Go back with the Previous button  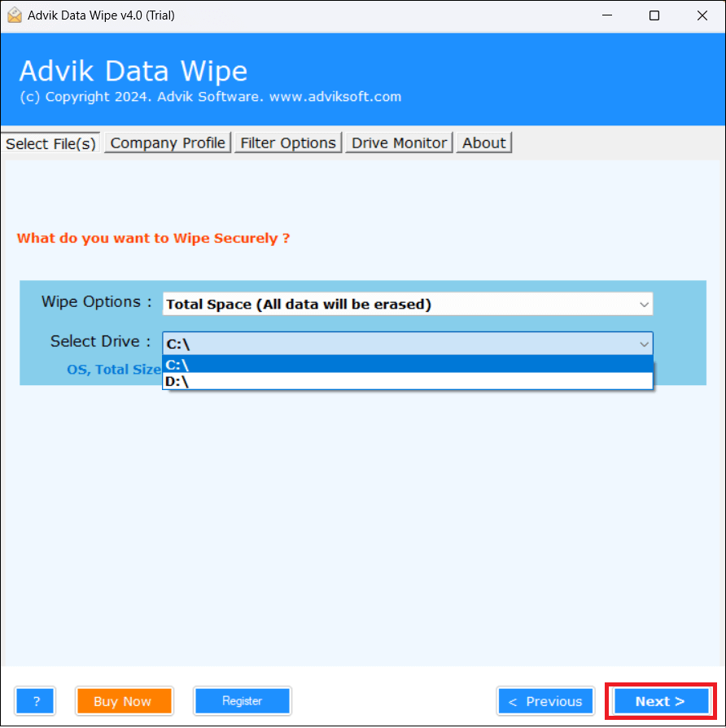coord(545,701)
